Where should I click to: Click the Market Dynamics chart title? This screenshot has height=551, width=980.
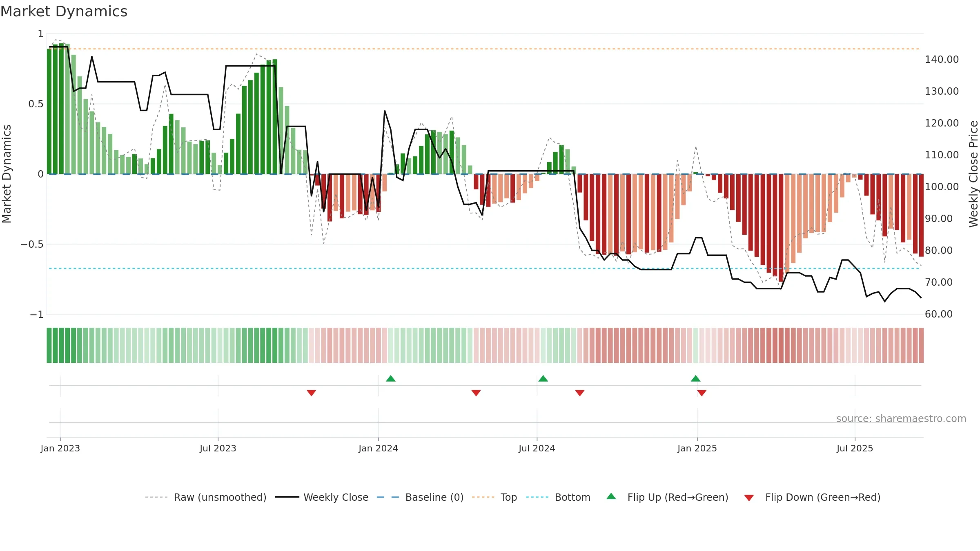coord(64,11)
